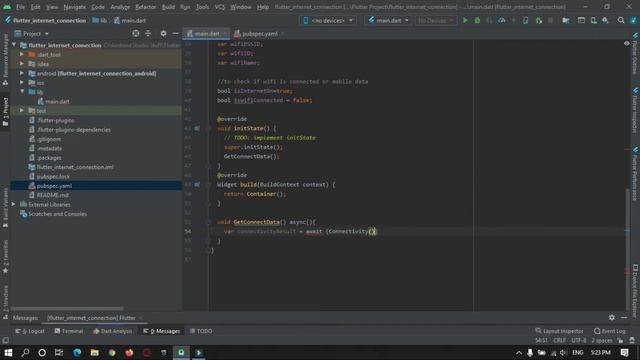Expand the test folder
The image size is (640, 360).
22,111
